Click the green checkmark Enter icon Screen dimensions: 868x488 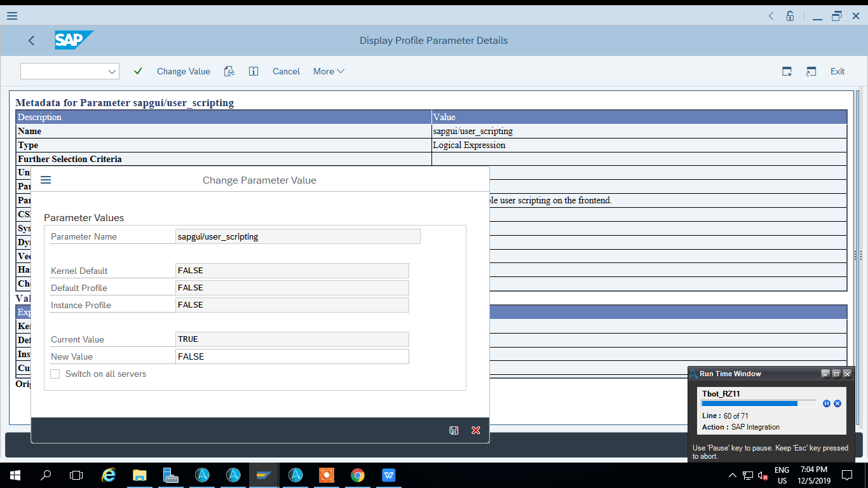[138, 71]
